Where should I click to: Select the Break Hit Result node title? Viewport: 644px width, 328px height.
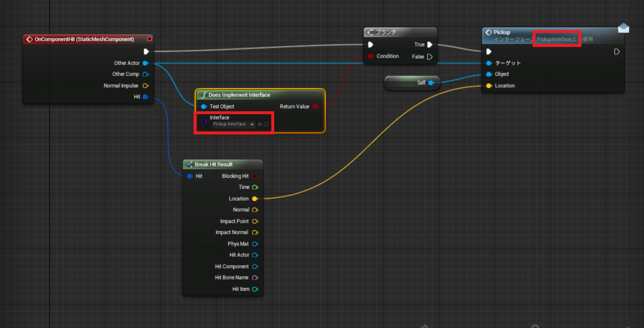click(x=214, y=164)
